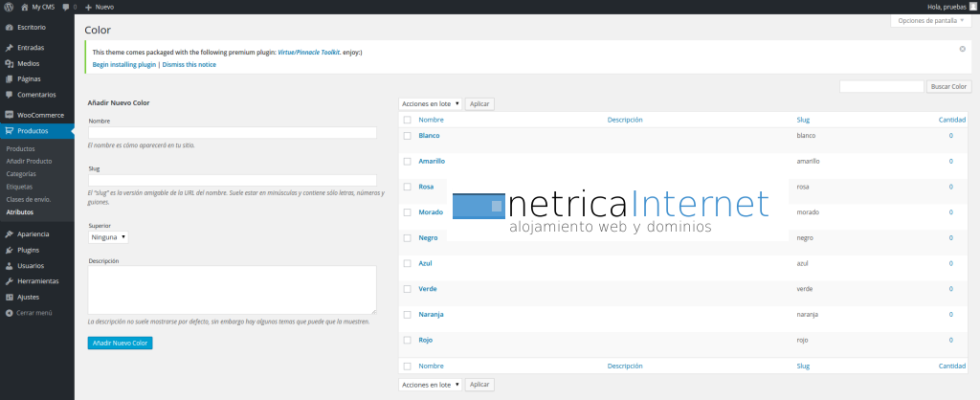Viewport: 980px width, 400px height.
Task: Open the comments bubble icon in top bar
Action: pyautogui.click(x=65, y=7)
